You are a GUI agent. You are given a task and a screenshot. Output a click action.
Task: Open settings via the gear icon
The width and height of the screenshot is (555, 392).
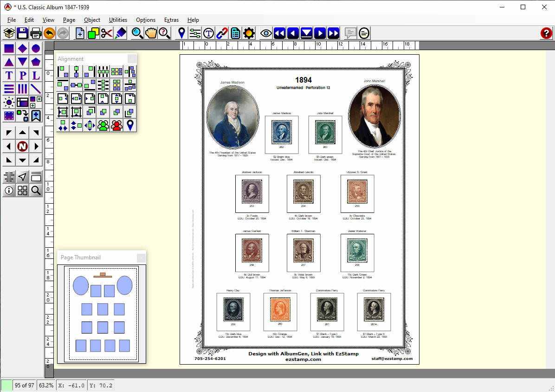[x=249, y=33]
